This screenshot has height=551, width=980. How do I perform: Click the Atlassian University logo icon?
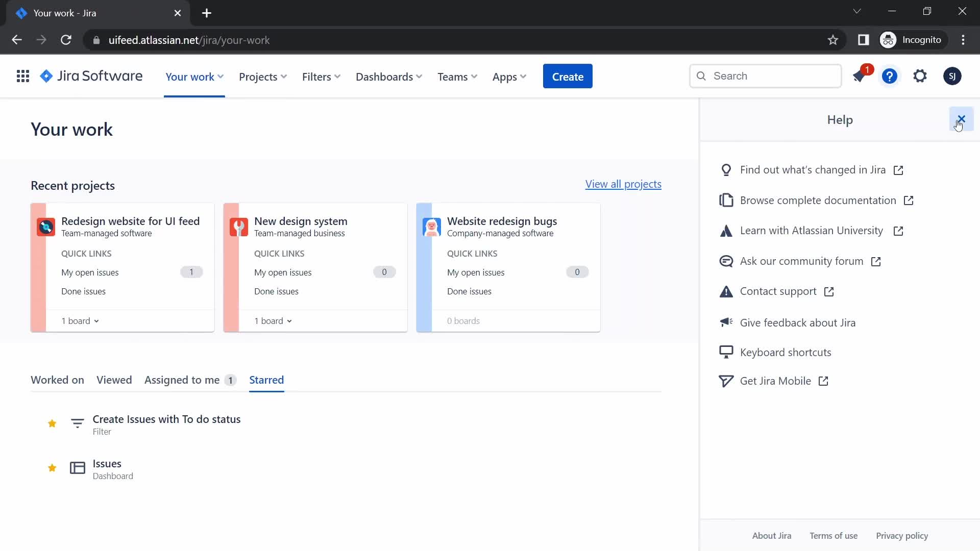(x=726, y=231)
